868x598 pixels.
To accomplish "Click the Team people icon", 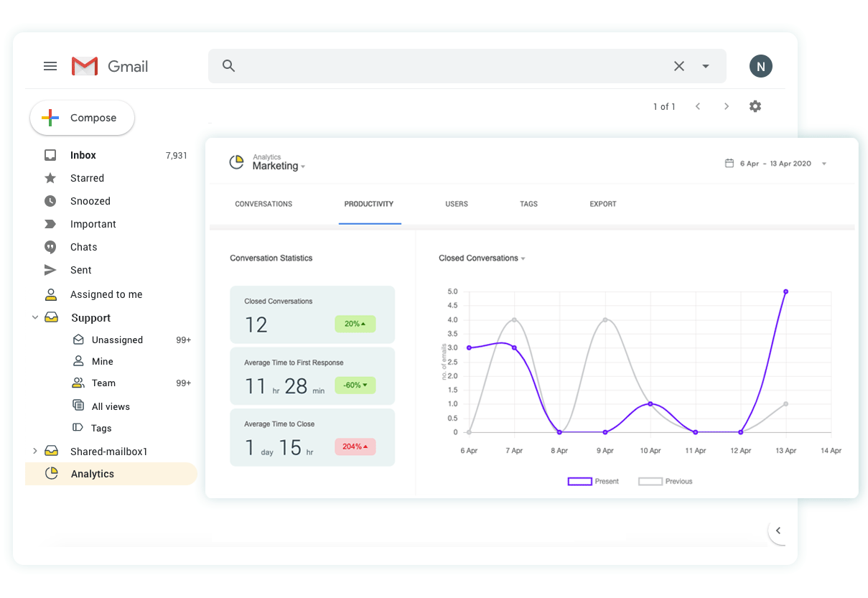I will (79, 383).
